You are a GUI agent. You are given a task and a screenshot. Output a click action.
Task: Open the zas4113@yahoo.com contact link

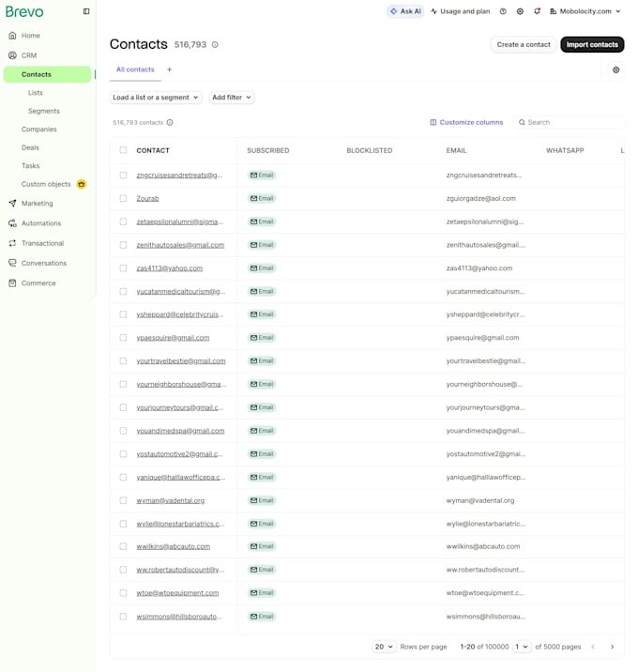170,268
